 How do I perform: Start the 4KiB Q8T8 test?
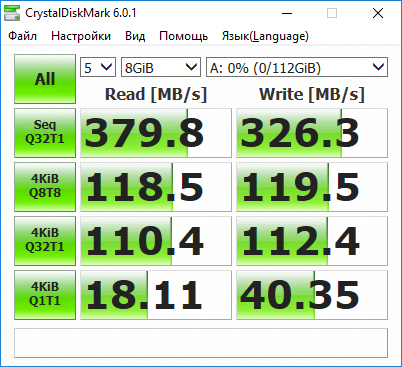(45, 187)
